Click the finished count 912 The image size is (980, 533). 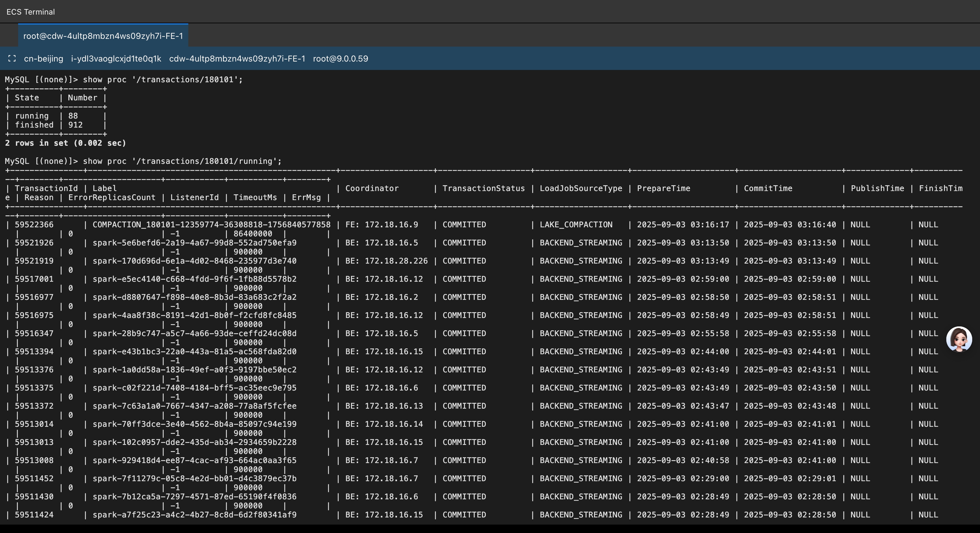(x=75, y=125)
